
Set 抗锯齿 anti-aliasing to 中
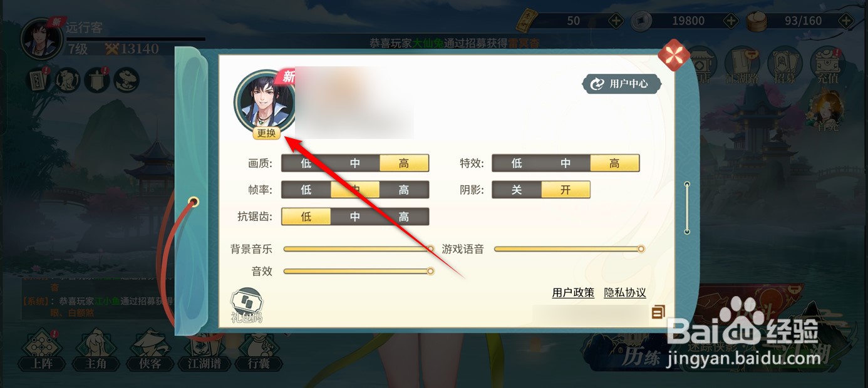point(355,217)
